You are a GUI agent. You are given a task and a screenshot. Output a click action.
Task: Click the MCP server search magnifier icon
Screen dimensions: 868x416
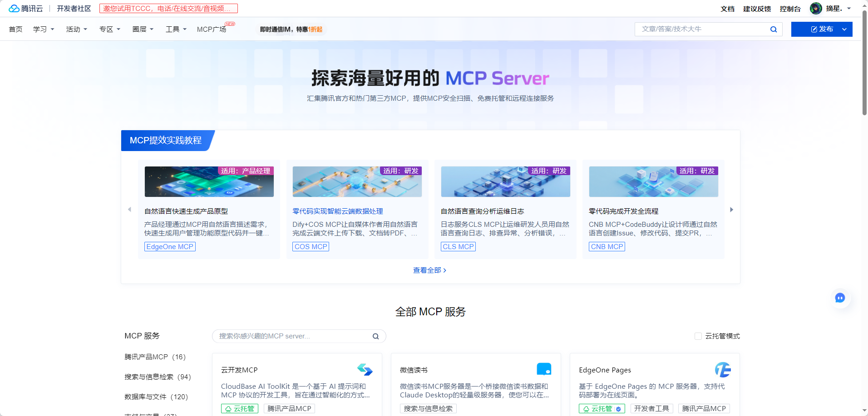(376, 336)
